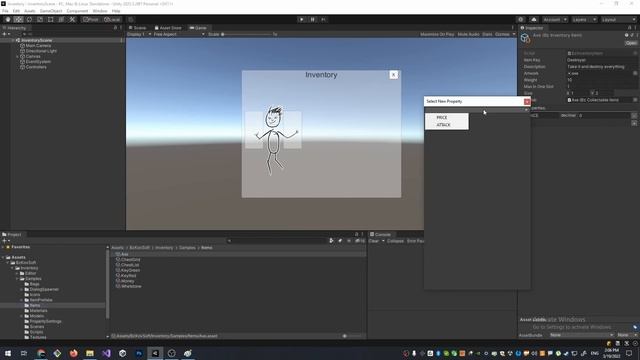Open Unity collab history icon
This screenshot has height=360, width=640.
(520, 19)
